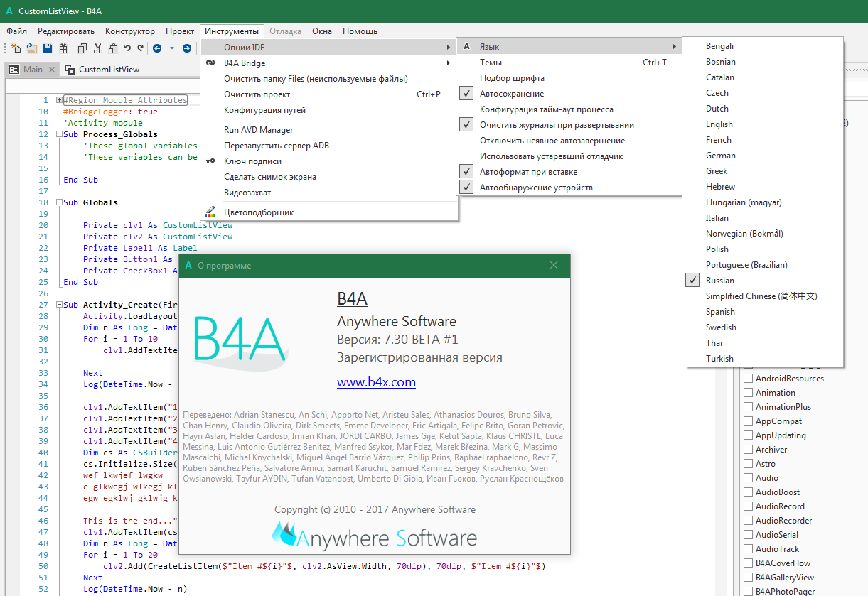The image size is (868, 596).
Task: Select Сделать снимок экрана
Action: [x=329, y=177]
